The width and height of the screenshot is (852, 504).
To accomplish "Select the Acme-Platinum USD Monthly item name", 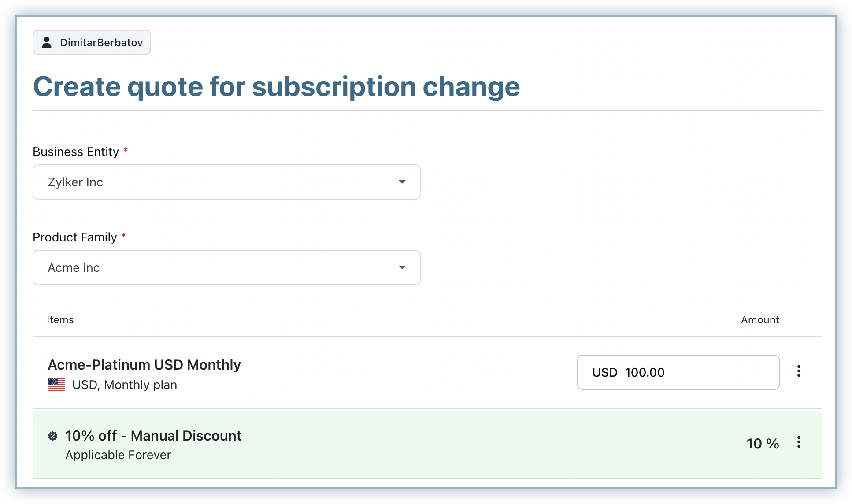I will tap(144, 365).
